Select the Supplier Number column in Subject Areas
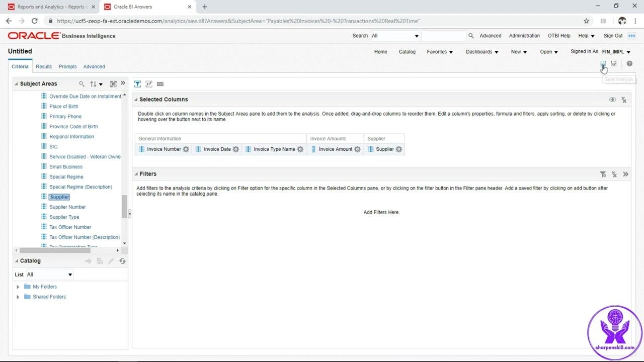This screenshot has height=362, width=644. pyautogui.click(x=67, y=207)
